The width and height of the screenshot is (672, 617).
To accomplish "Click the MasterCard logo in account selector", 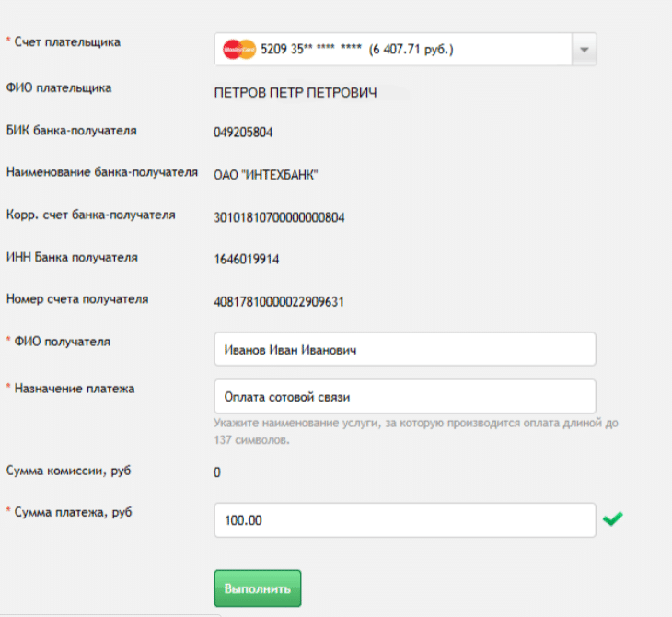I will (x=239, y=50).
